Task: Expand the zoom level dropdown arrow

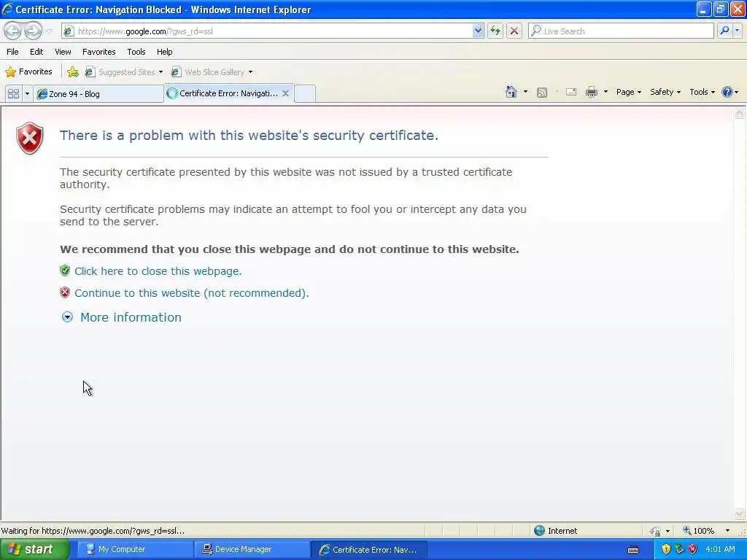Action: 727,531
